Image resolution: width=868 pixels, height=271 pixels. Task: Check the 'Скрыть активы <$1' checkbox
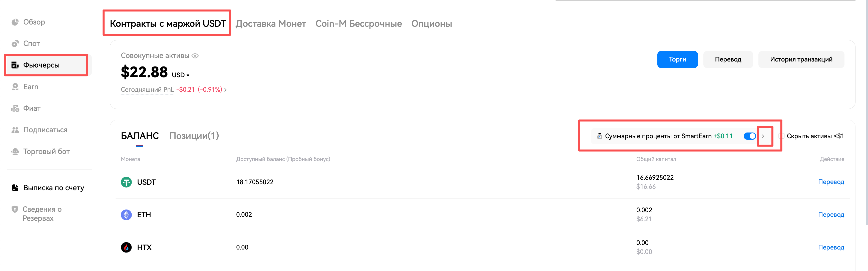(x=781, y=136)
